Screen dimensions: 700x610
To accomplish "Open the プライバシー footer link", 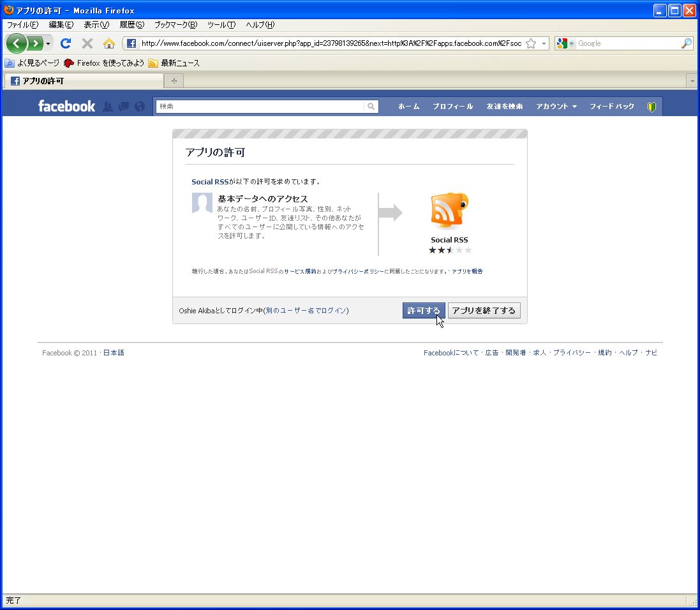I will [x=572, y=353].
